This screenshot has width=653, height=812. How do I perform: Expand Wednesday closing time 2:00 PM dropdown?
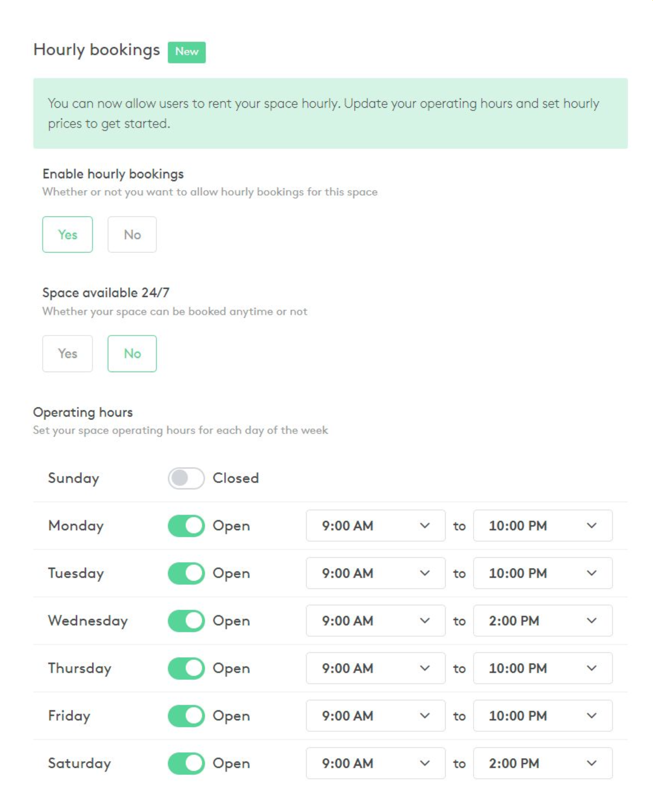[x=543, y=621]
